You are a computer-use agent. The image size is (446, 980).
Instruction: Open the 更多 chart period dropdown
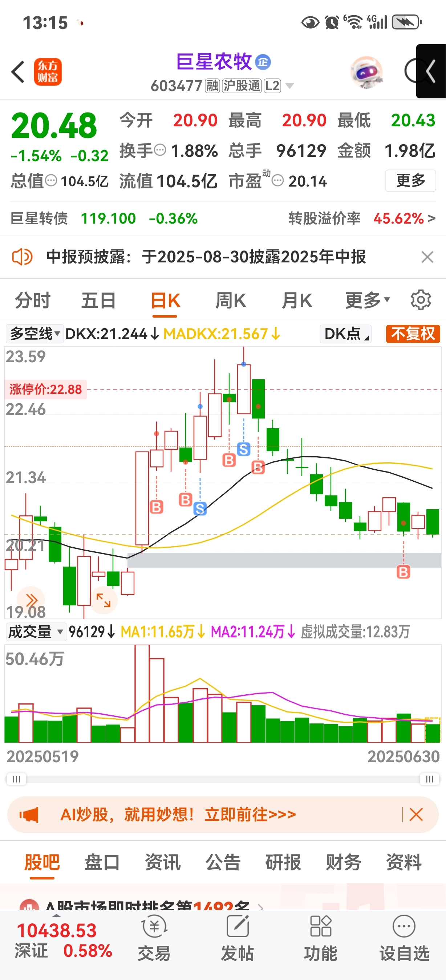coord(368,301)
